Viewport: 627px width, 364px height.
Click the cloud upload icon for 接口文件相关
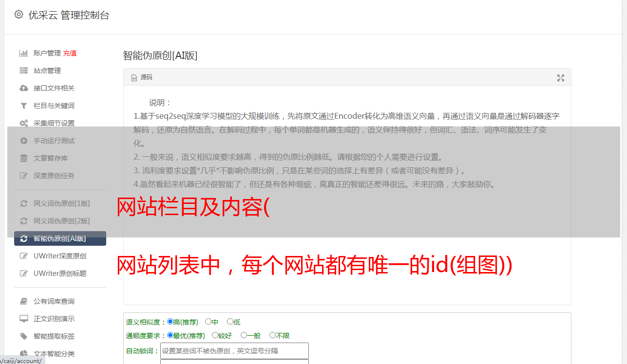pos(23,88)
